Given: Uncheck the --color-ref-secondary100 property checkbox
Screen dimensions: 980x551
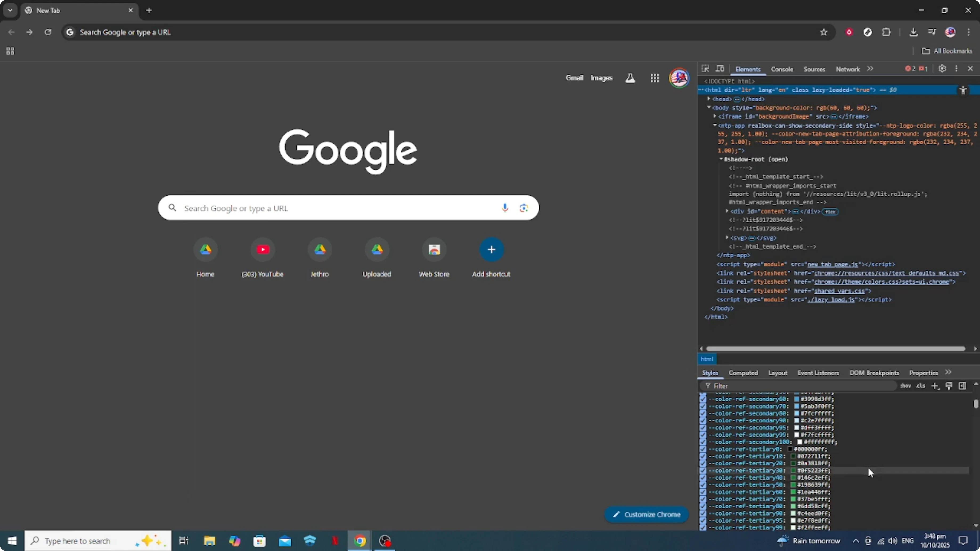Looking at the screenshot, I should [x=703, y=442].
